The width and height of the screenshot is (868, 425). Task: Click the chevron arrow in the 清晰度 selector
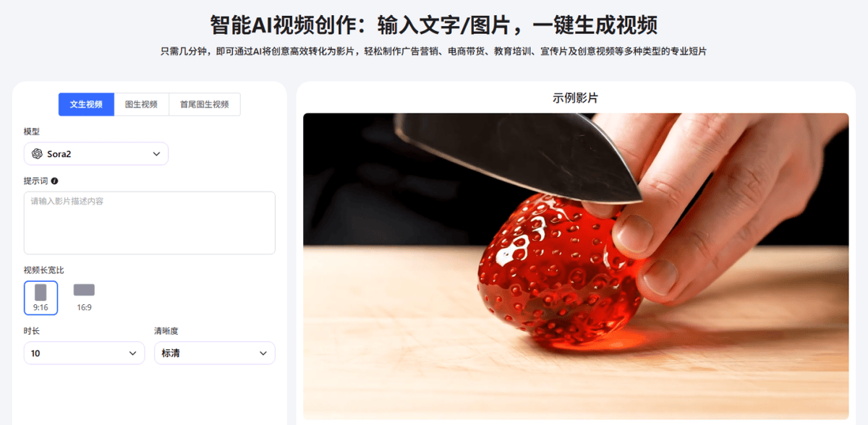pos(263,353)
